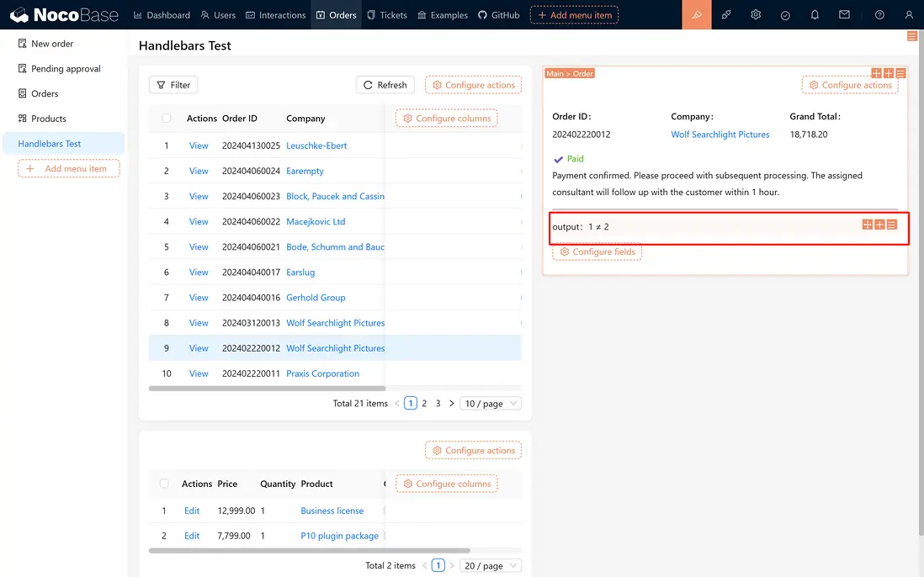Open the 20 / page size dropdown

coord(491,566)
